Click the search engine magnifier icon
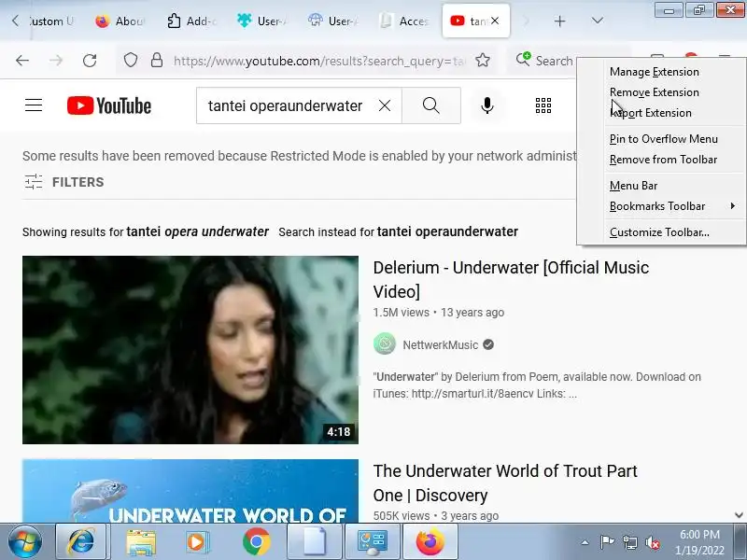This screenshot has height=560, width=747. click(x=523, y=60)
